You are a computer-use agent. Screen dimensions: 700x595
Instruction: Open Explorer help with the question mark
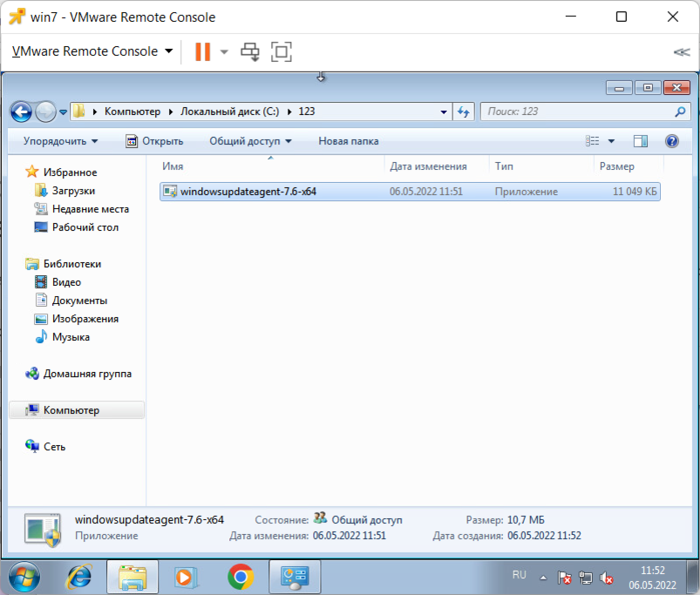click(672, 141)
